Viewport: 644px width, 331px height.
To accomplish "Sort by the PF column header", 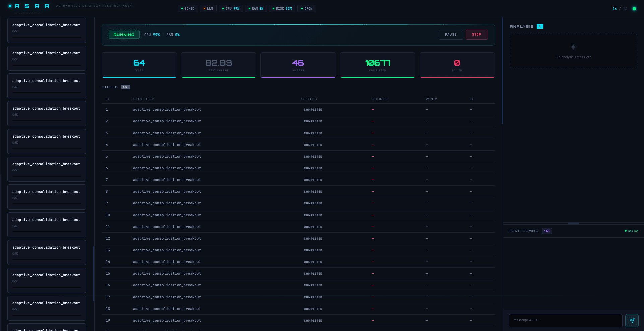I will (472, 99).
